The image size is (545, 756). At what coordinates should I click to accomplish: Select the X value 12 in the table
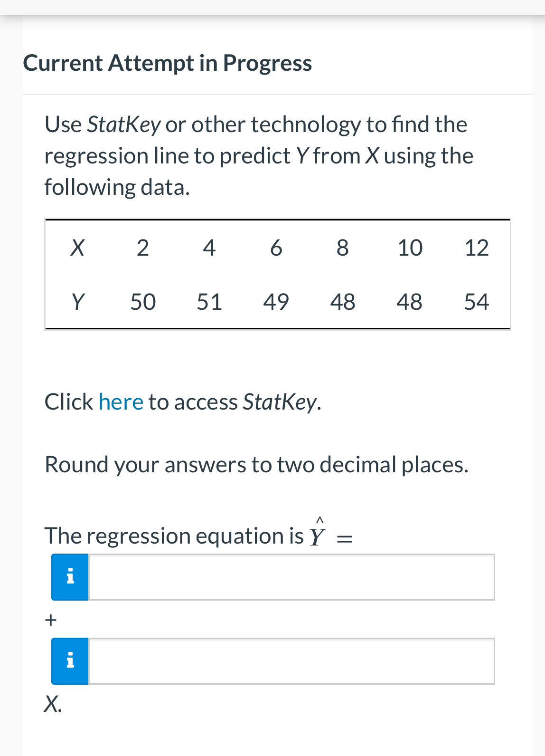[x=477, y=248]
